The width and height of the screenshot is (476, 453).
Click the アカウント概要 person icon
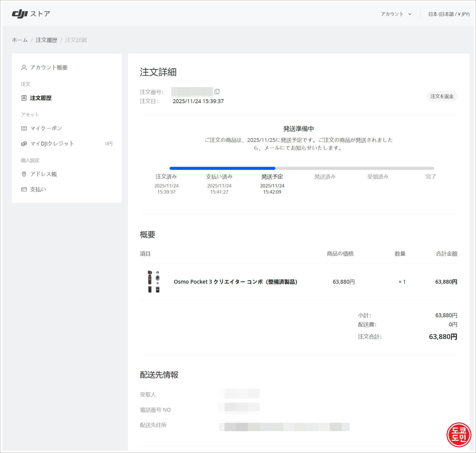point(24,67)
